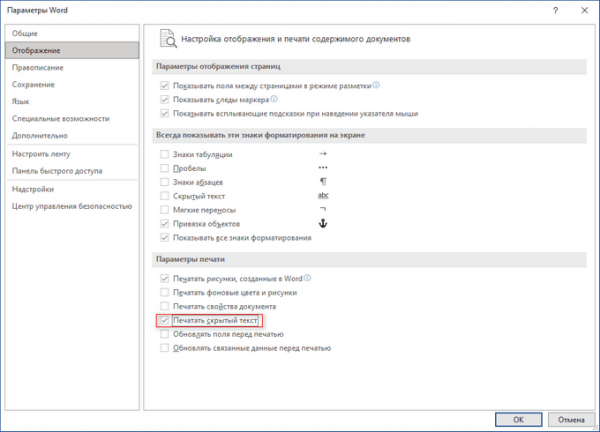The width and height of the screenshot is (600, 432).
Task: Enable 'Пробелы' checkbox
Action: 165,168
